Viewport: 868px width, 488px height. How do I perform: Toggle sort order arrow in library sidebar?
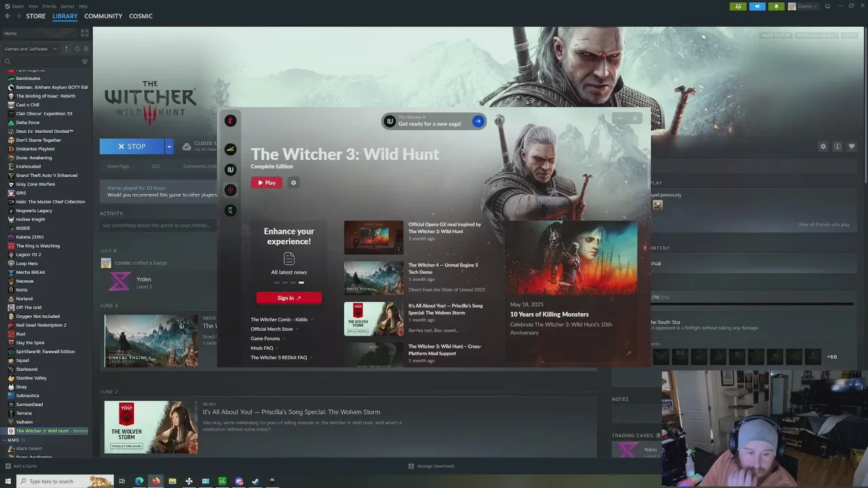pos(66,49)
